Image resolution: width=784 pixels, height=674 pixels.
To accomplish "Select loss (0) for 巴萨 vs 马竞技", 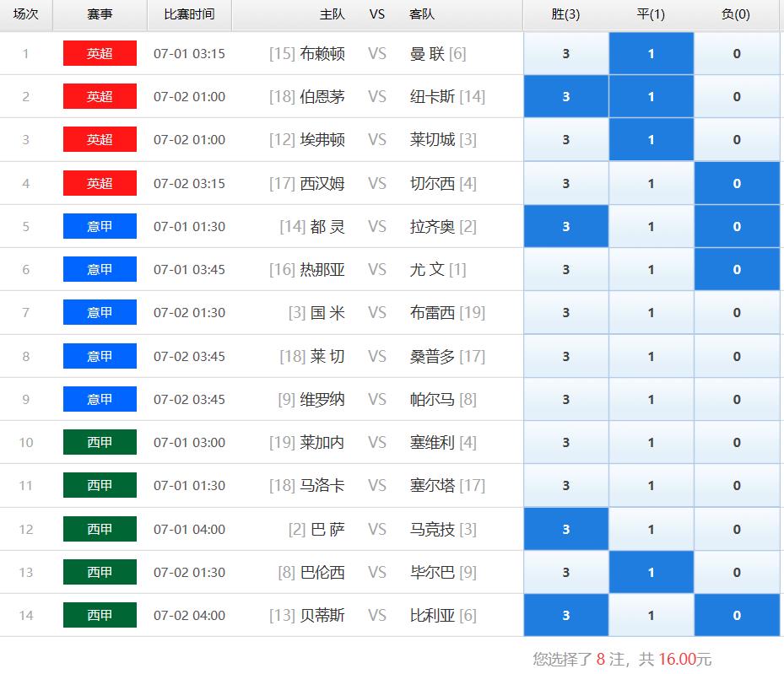I will pyautogui.click(x=737, y=529).
